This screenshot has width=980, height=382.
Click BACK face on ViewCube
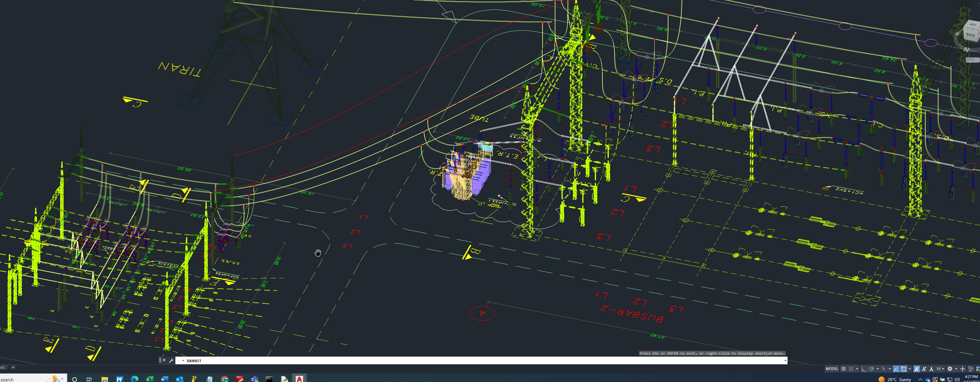tap(971, 35)
